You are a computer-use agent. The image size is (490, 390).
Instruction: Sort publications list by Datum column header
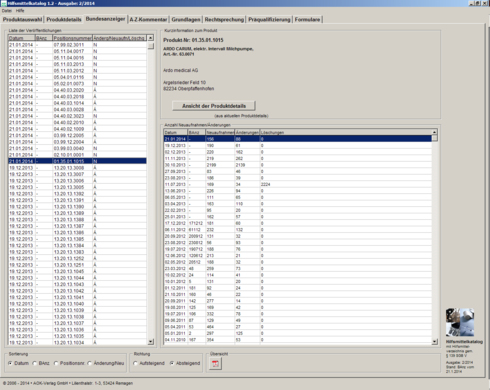[x=21, y=38]
